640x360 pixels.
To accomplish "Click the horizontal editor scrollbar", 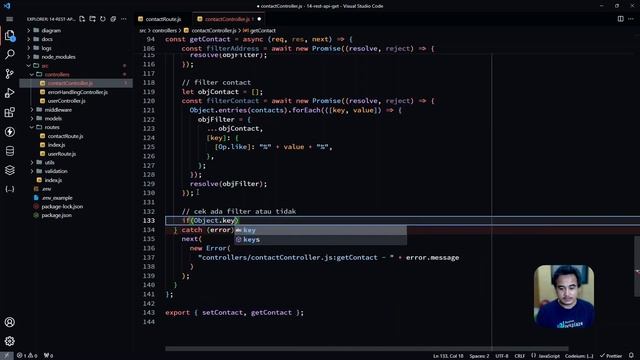I will coord(367,349).
